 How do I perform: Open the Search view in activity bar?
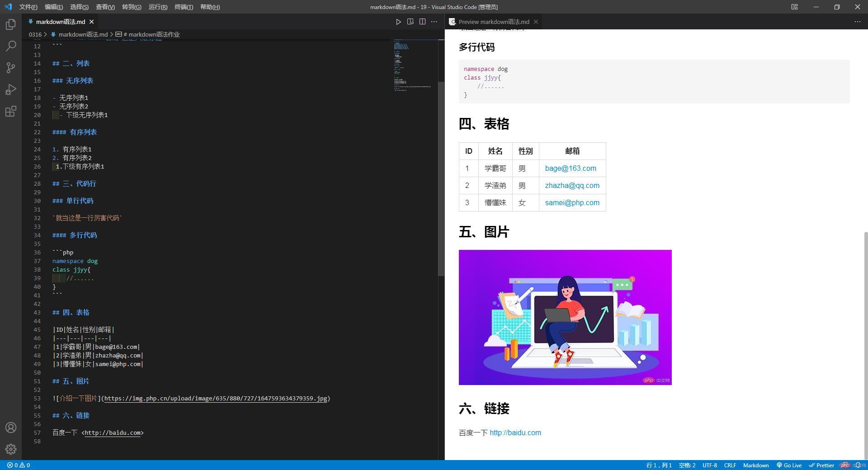coord(11,46)
